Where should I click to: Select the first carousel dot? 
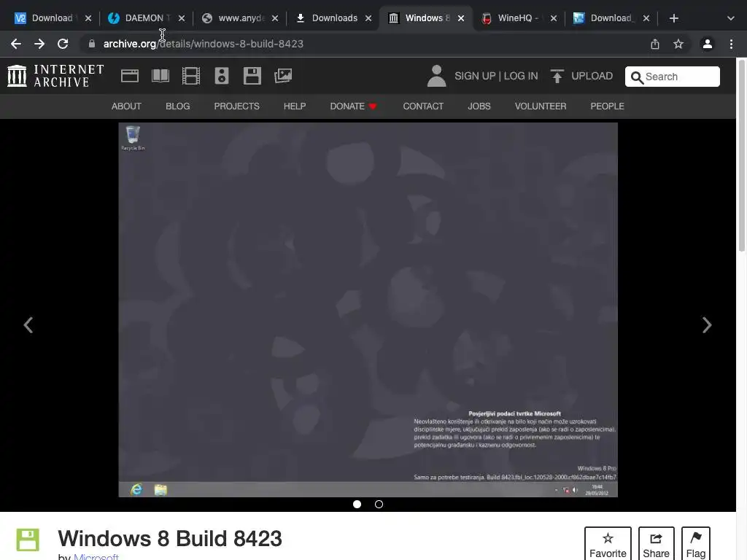(357, 505)
